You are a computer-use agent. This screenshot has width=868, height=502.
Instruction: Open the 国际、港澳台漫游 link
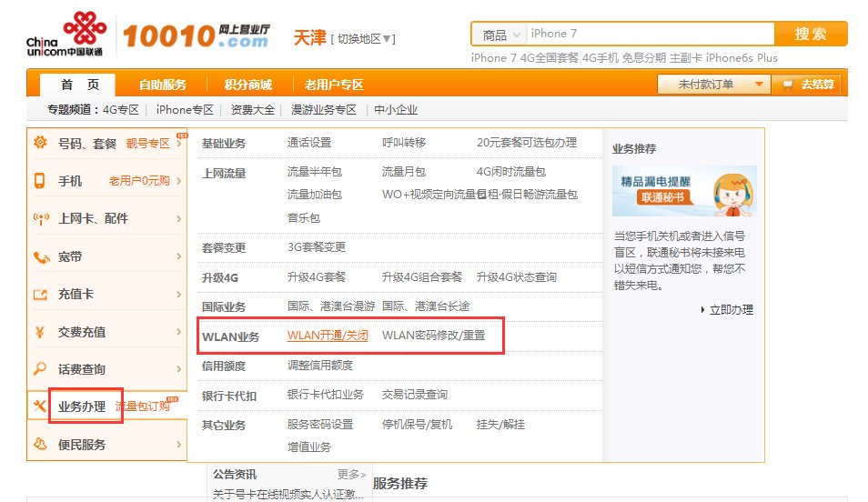pos(331,306)
